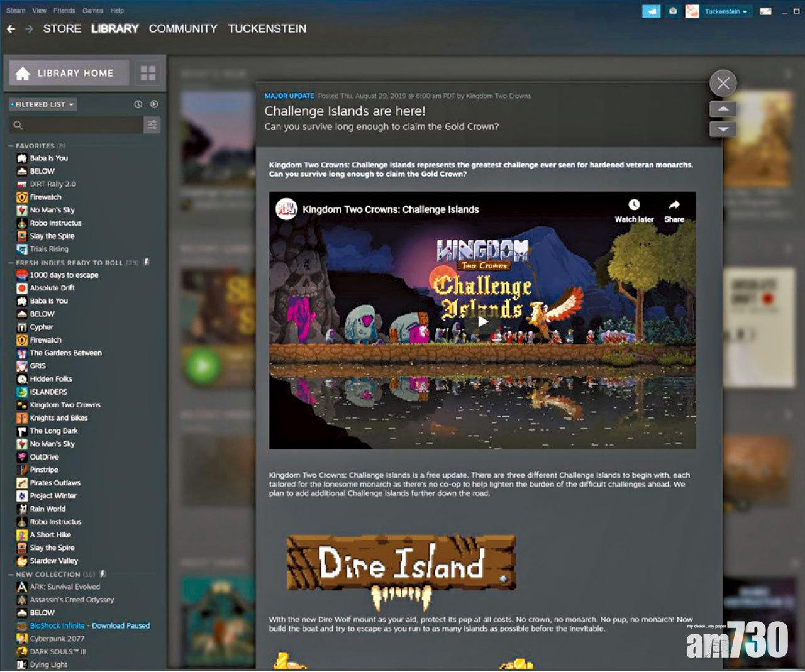Select Stardew Valley in game list
The height and width of the screenshot is (672, 805).
coord(54,561)
